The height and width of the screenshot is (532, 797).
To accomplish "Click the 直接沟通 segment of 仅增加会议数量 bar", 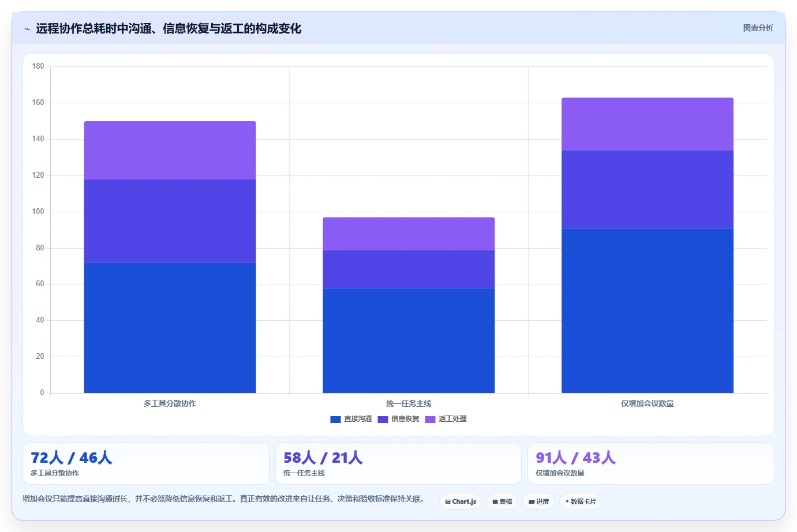I will (x=648, y=310).
